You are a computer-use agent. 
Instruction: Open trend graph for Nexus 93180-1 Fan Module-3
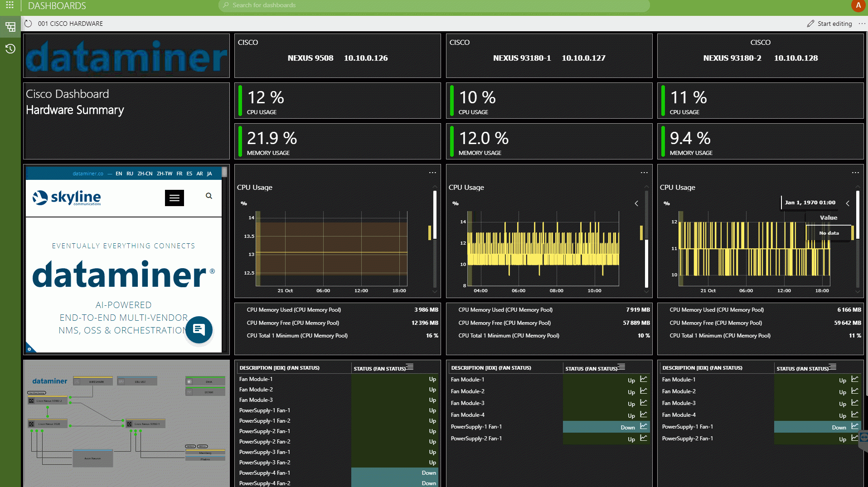(x=644, y=402)
